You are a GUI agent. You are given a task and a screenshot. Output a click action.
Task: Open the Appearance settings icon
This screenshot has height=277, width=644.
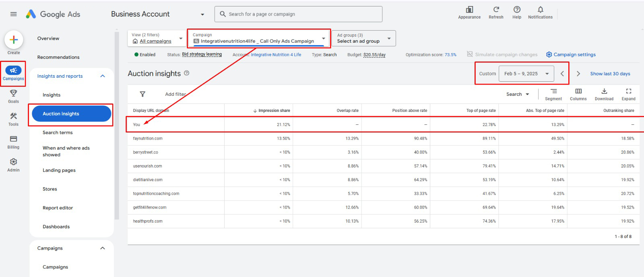tap(469, 12)
